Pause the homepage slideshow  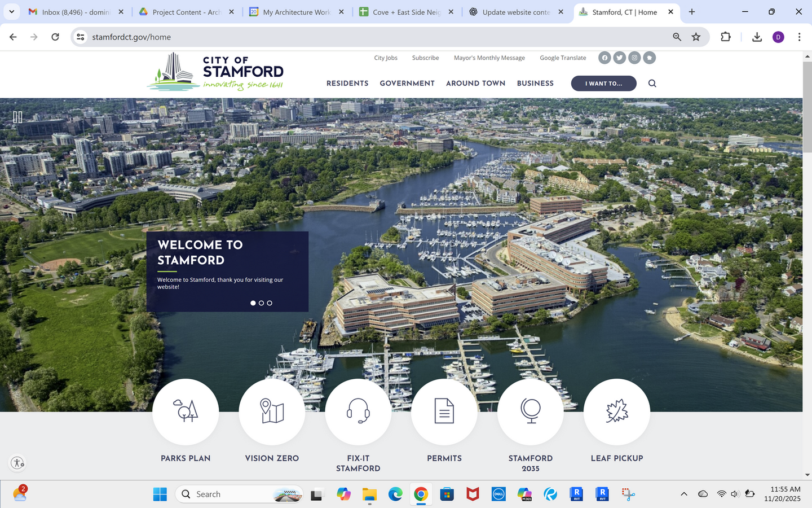(x=17, y=117)
